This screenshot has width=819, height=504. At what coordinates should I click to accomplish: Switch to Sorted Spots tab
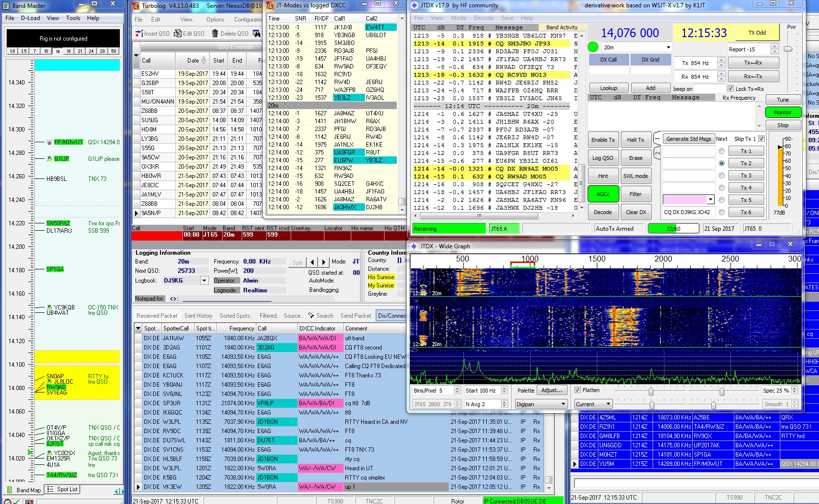tap(235, 316)
